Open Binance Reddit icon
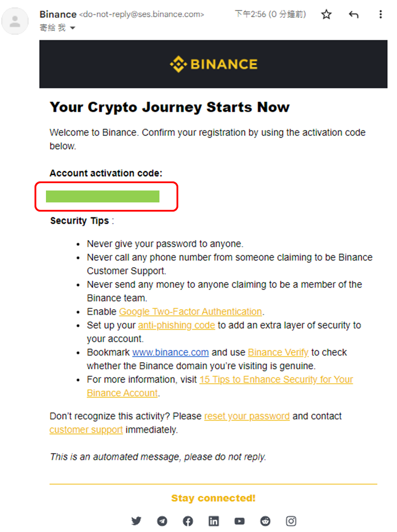The height and width of the screenshot is (532, 397). point(265,521)
